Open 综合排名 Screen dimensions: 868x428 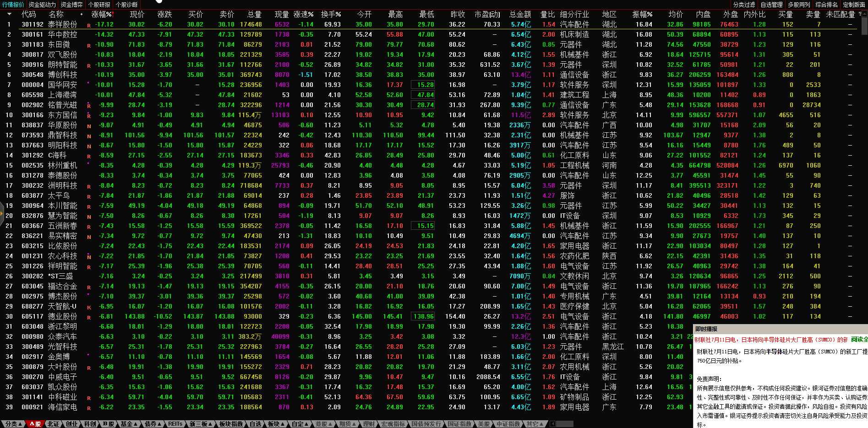coord(826,5)
